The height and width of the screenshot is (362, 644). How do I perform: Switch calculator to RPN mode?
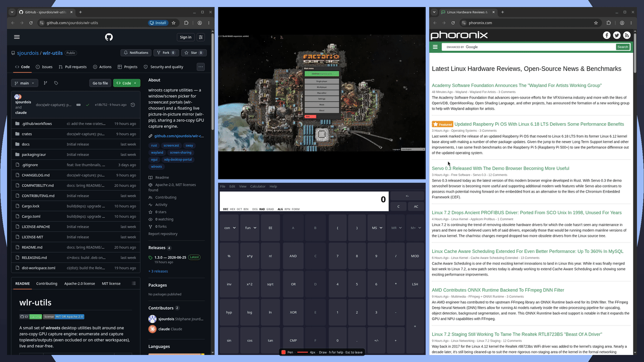point(287,209)
